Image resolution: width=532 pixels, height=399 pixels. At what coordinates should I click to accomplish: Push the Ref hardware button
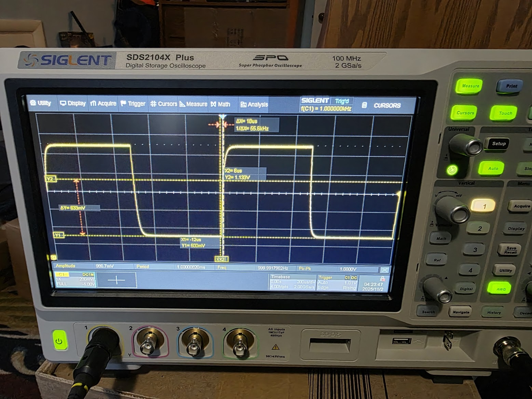click(437, 260)
